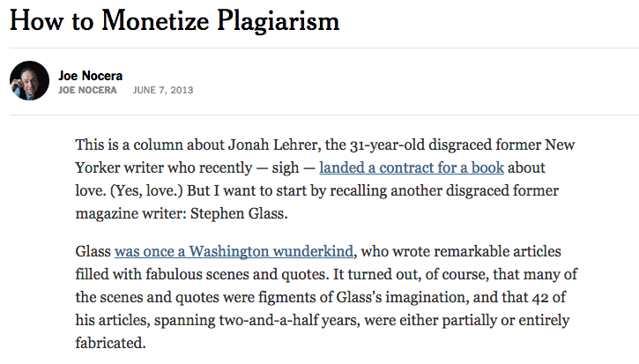
Task: Click the word 'sigh' between the dashes
Action: point(286,168)
